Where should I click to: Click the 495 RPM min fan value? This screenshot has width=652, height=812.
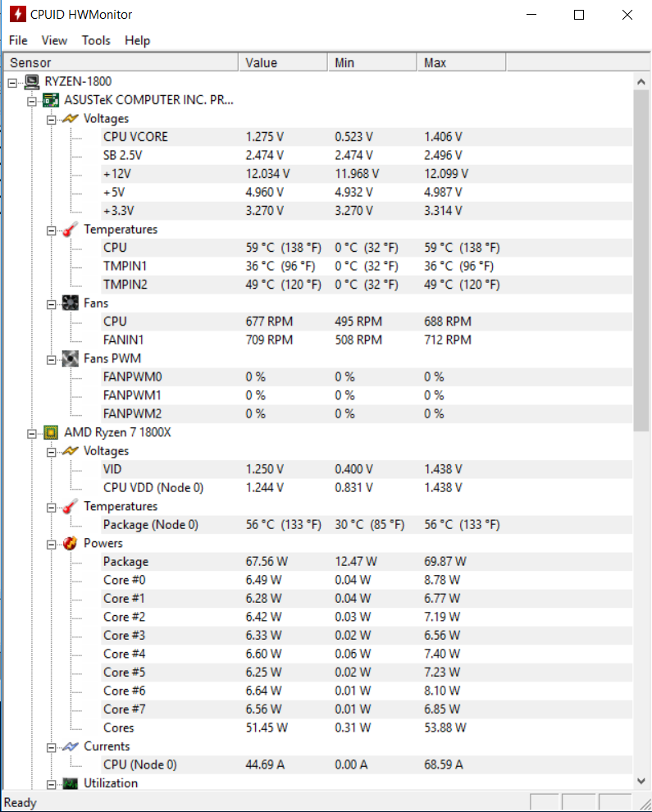tap(358, 322)
